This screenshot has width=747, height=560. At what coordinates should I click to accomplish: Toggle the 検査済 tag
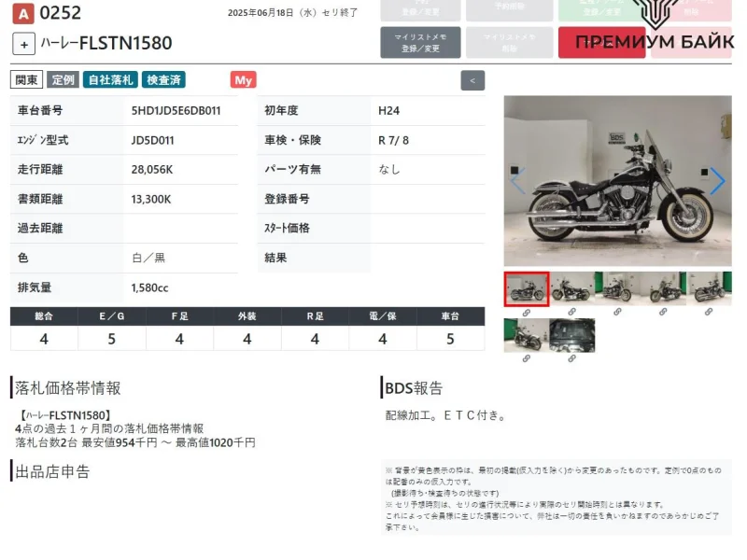point(164,80)
